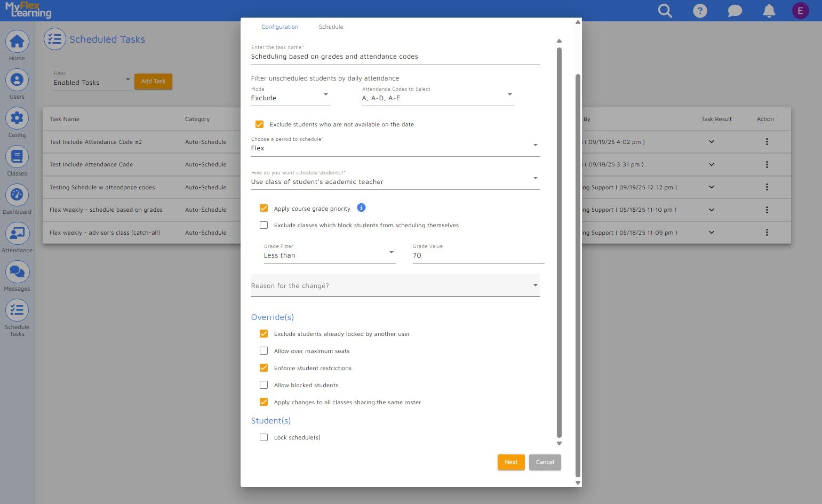The image size is (822, 504).
Task: Toggle Enforce student restrictions
Action: tap(264, 368)
